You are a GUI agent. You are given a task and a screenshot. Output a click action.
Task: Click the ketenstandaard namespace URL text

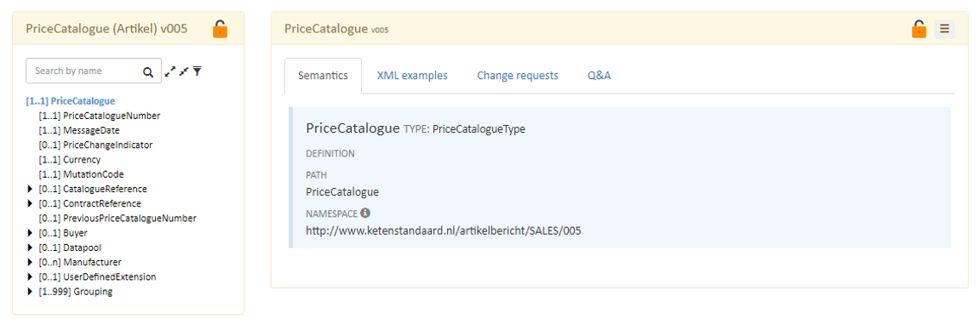point(444,230)
